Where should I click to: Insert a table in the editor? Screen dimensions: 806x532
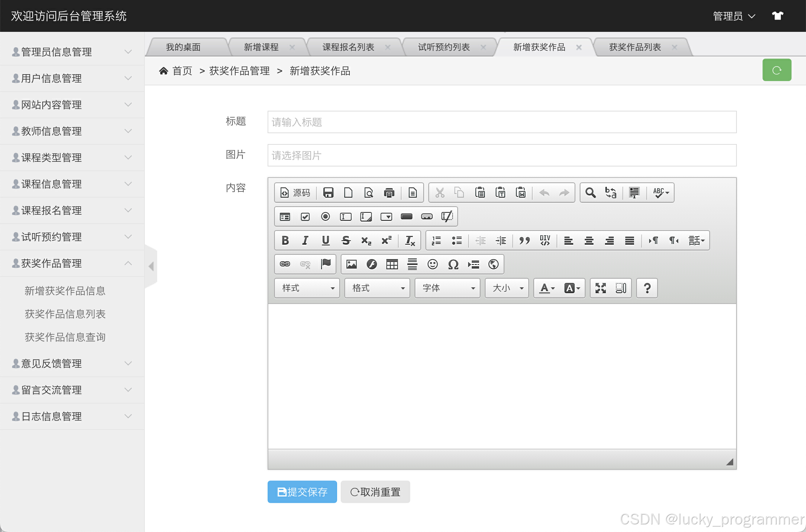(x=392, y=265)
